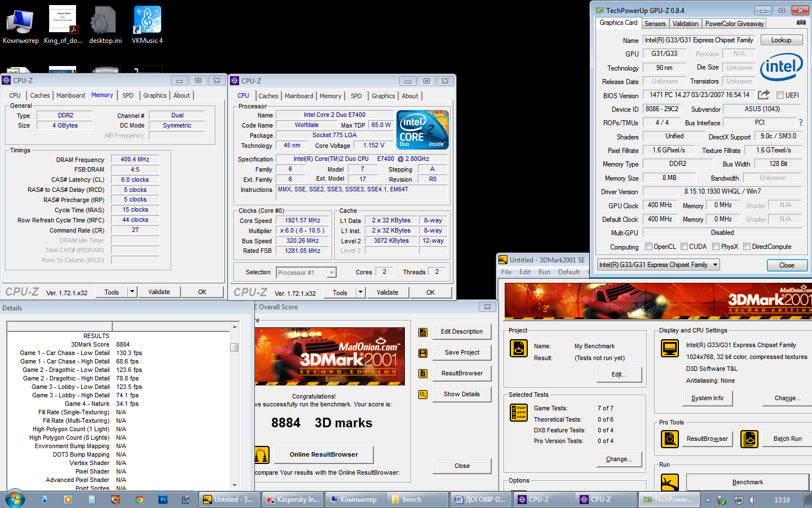Open the Mainboard tab in the Core 2 Duo CPU-Z window
Screen dimensions: 812x508
click(x=299, y=96)
